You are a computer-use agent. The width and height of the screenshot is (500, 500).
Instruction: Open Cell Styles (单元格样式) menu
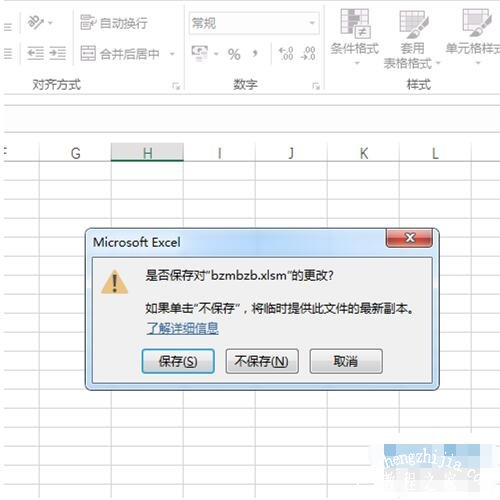[473, 37]
